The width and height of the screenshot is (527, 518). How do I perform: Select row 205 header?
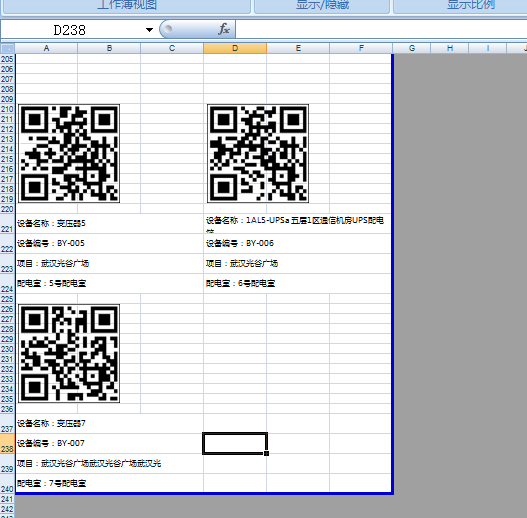click(7, 59)
